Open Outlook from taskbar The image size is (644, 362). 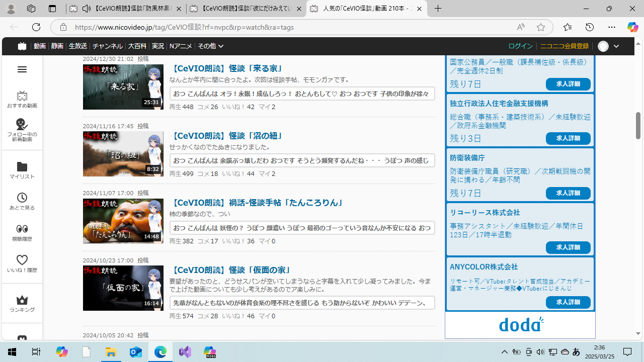[x=136, y=352]
